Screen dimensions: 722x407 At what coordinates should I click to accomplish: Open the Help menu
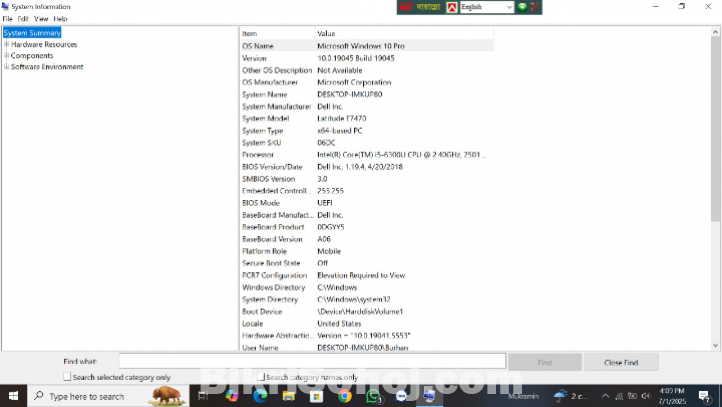pyautogui.click(x=60, y=19)
